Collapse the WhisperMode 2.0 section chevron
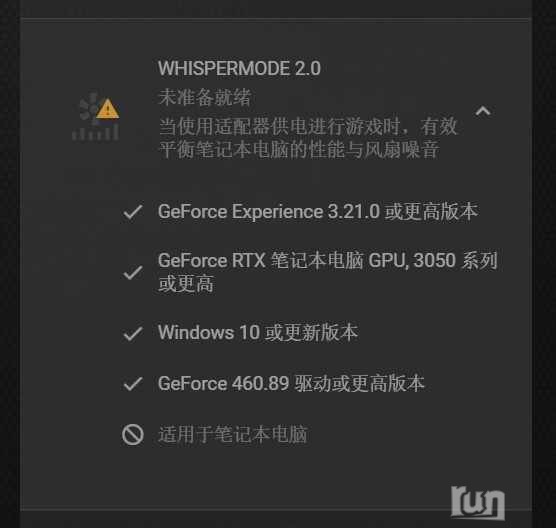The image size is (556, 528). (x=483, y=111)
